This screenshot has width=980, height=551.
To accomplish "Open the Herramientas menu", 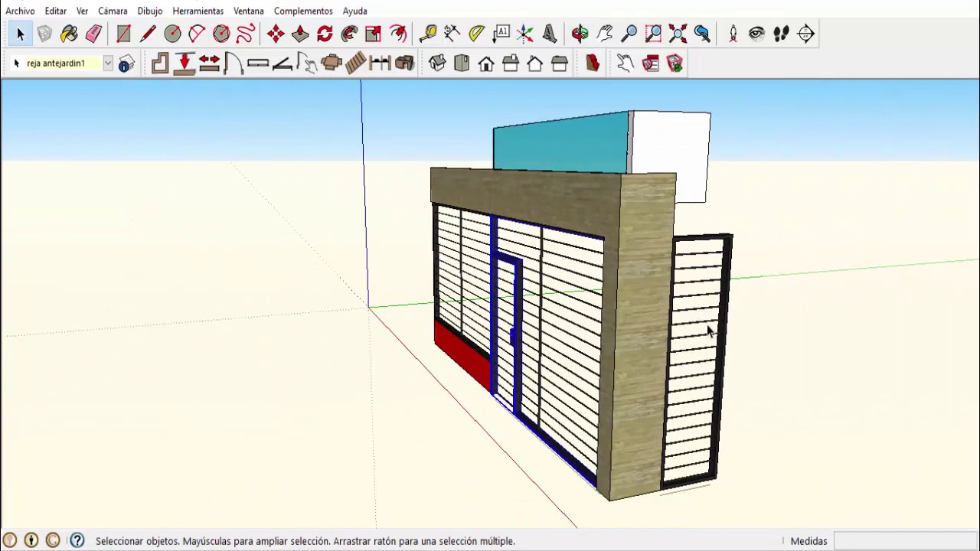I will 198,11.
